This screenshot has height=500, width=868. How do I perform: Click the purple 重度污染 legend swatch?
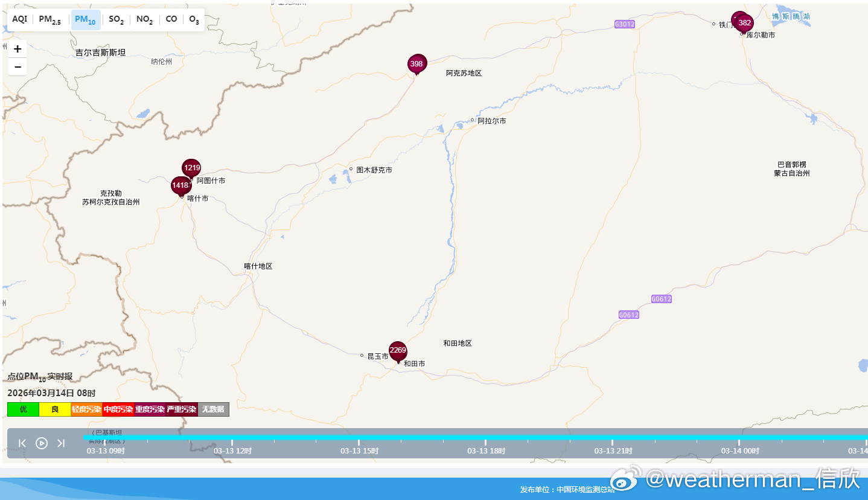pyautogui.click(x=150, y=409)
